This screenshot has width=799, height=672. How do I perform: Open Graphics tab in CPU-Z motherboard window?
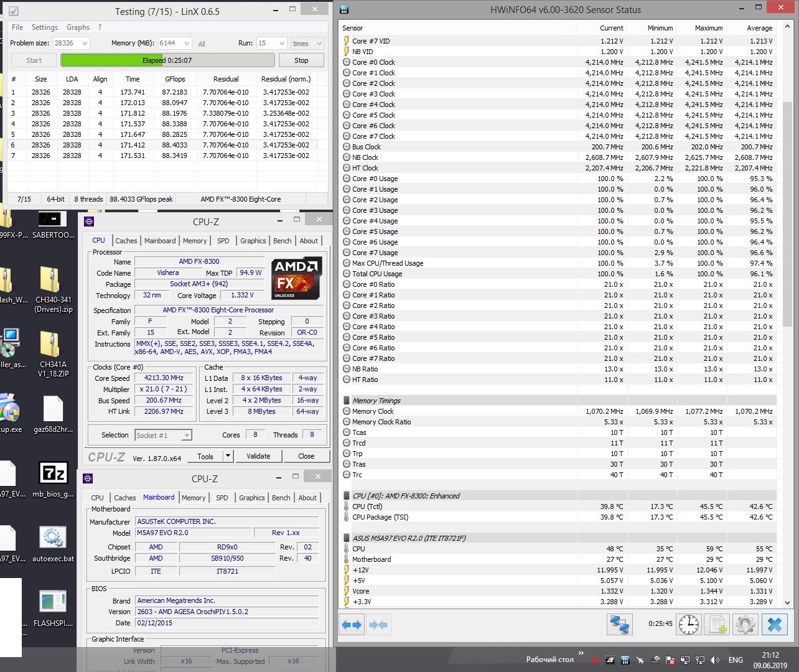click(x=252, y=498)
